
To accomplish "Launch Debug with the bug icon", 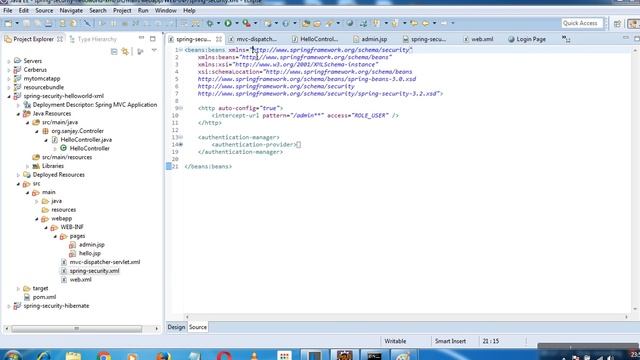I will [210, 23].
